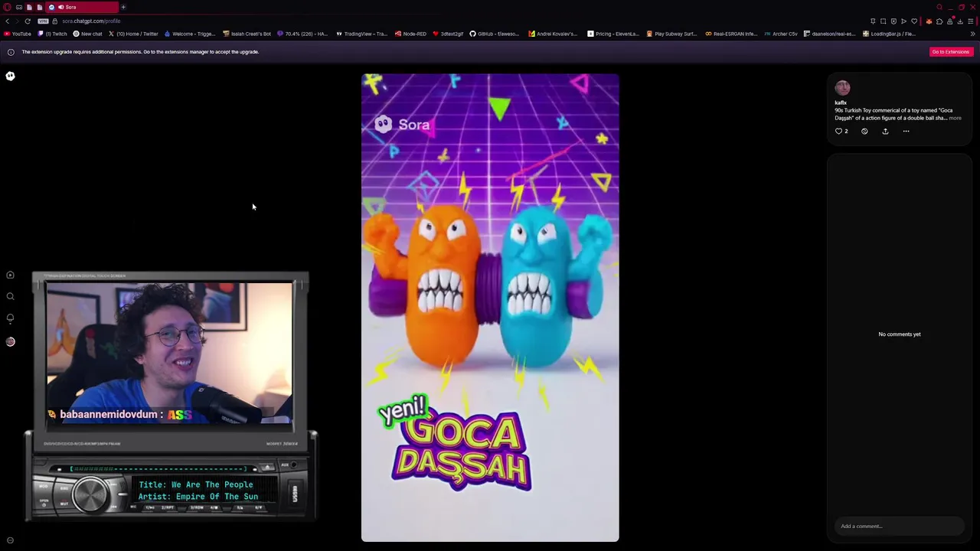Click the '70.4% (226) - HA...' bookmark
980x551 pixels.
pyautogui.click(x=303, y=34)
